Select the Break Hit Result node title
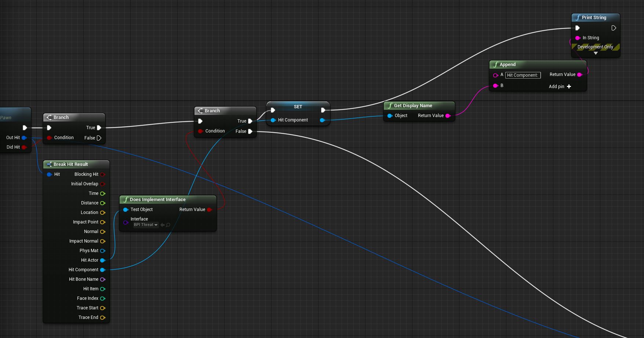Image resolution: width=644 pixels, height=338 pixels. [x=70, y=164]
